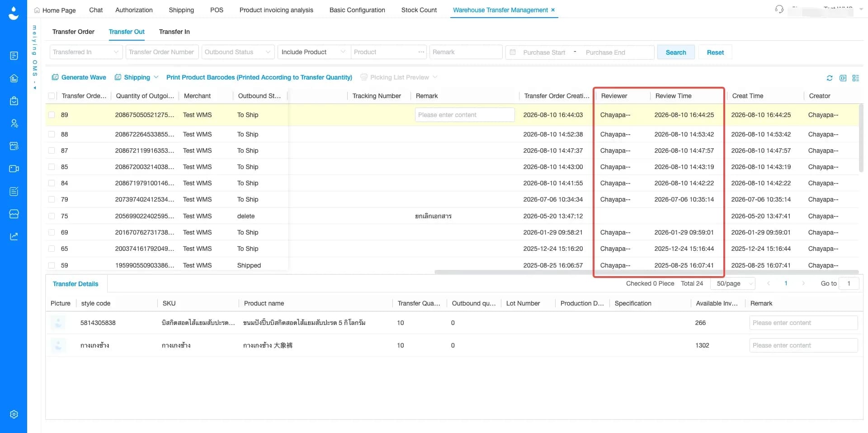Image resolution: width=868 pixels, height=433 pixels.
Task: Click remark input for SKU 5814305838 row
Action: pyautogui.click(x=803, y=323)
